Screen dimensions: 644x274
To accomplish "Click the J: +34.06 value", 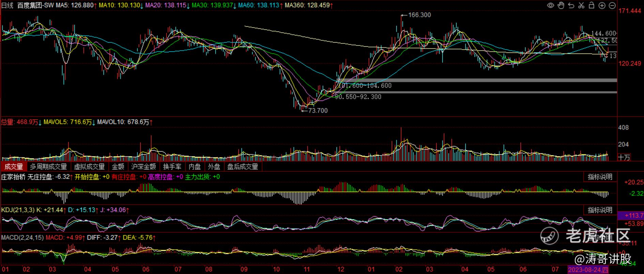I will (x=114, y=210).
